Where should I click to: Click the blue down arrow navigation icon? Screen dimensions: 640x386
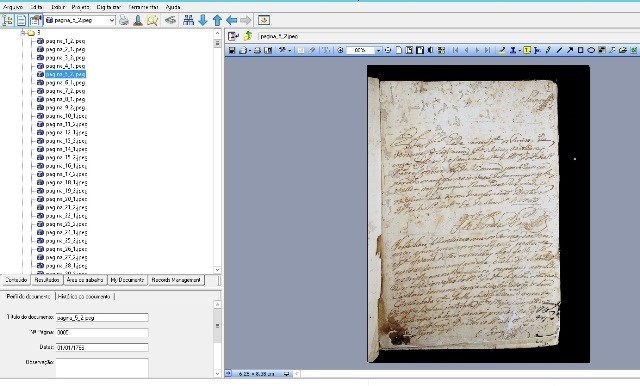click(202, 20)
